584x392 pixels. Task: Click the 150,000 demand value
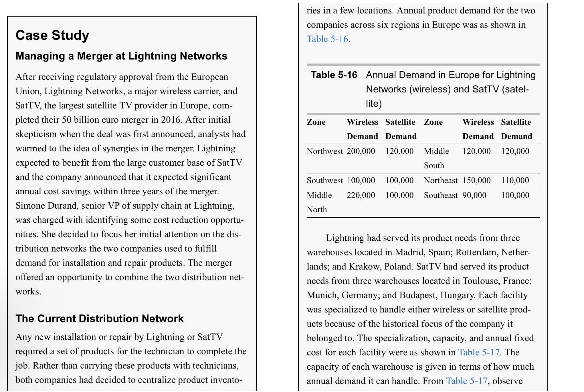click(476, 181)
